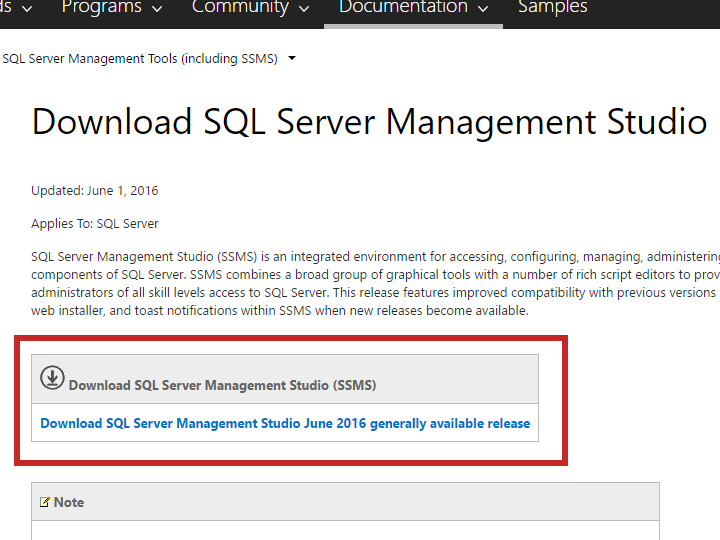Open the Programs menu
This screenshot has width=720, height=540.
(101, 8)
